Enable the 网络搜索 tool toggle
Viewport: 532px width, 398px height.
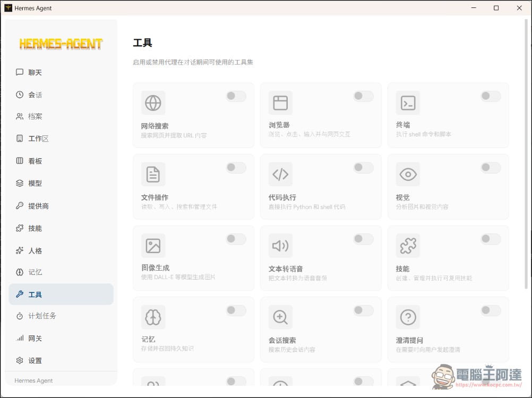(x=236, y=96)
